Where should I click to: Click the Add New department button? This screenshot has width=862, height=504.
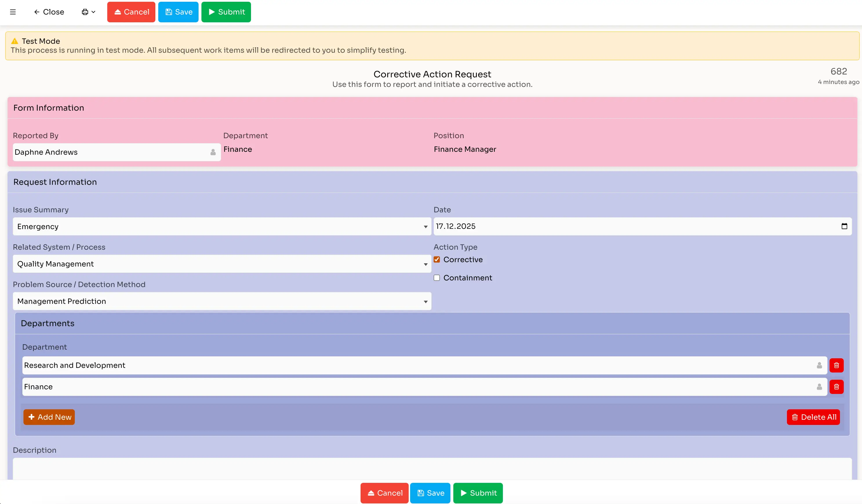pos(49,417)
